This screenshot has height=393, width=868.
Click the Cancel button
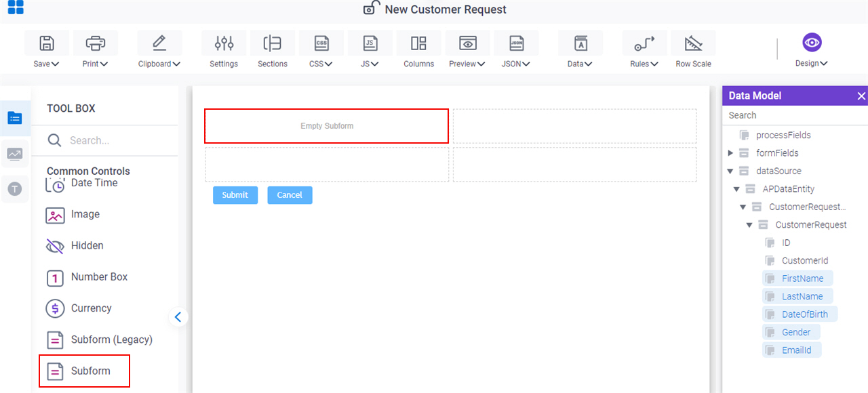point(290,195)
